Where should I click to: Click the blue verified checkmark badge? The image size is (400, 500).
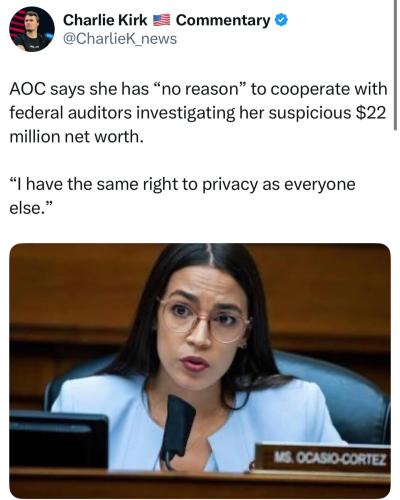[x=281, y=20]
